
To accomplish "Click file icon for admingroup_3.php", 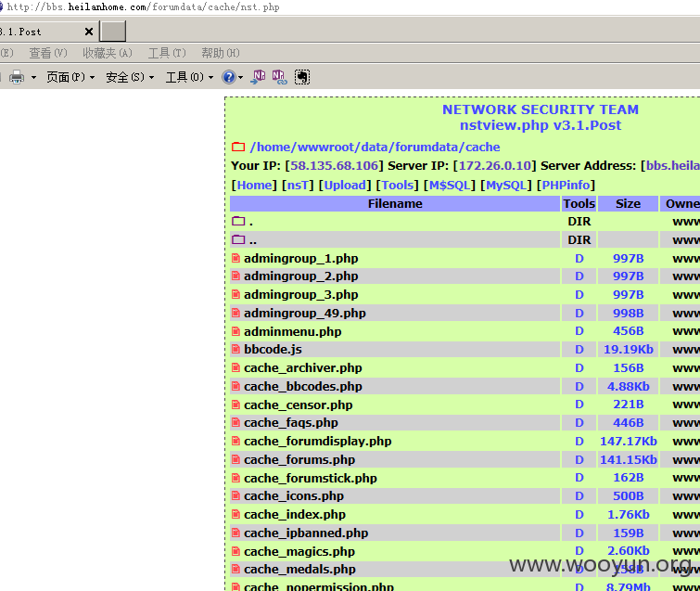I will 235,294.
